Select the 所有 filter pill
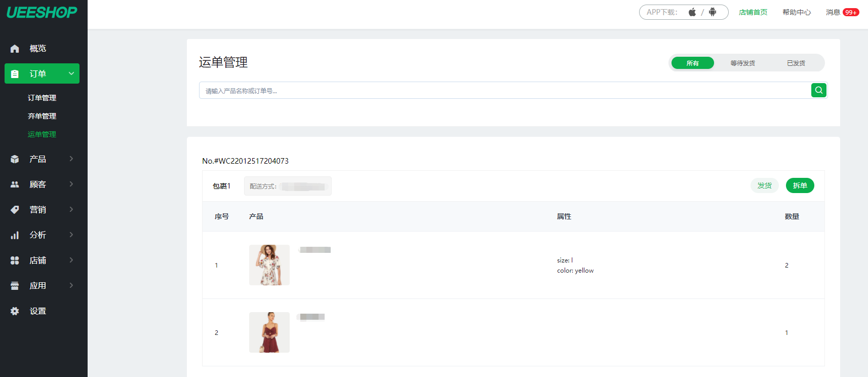This screenshot has height=377, width=868. [x=692, y=63]
